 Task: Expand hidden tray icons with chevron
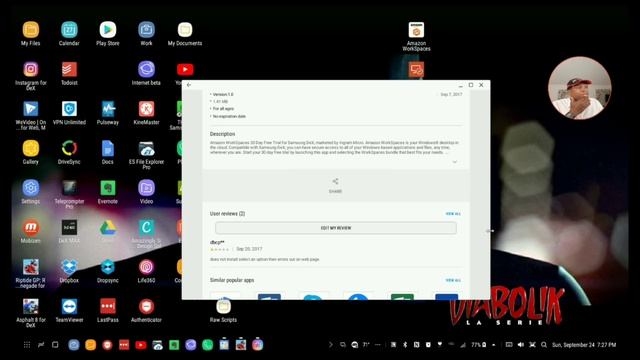[331, 345]
